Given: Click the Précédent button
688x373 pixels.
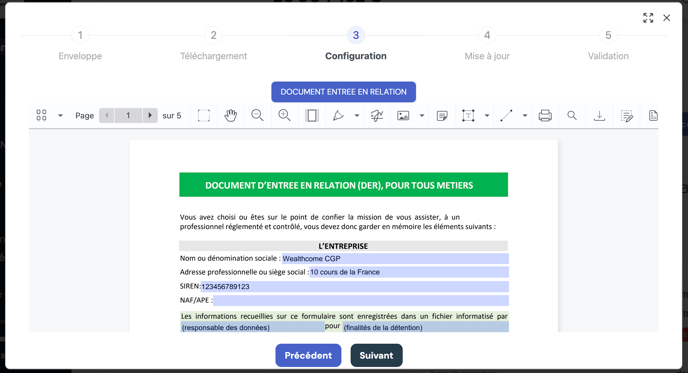Looking at the screenshot, I should [308, 355].
